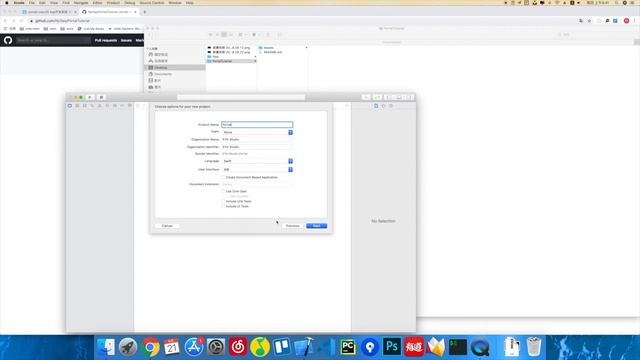
Task: Open Pull requests link on GitHub
Action: 106,40
